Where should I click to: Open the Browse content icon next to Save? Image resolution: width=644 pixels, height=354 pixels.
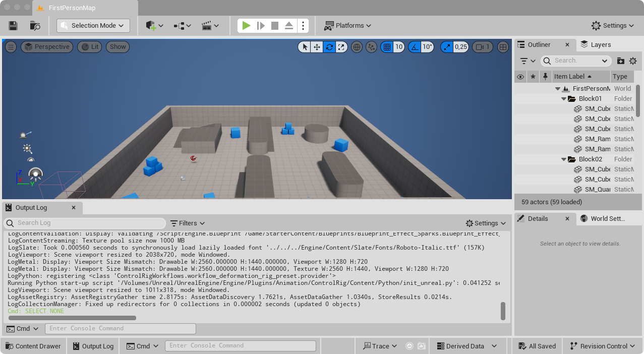(35, 26)
